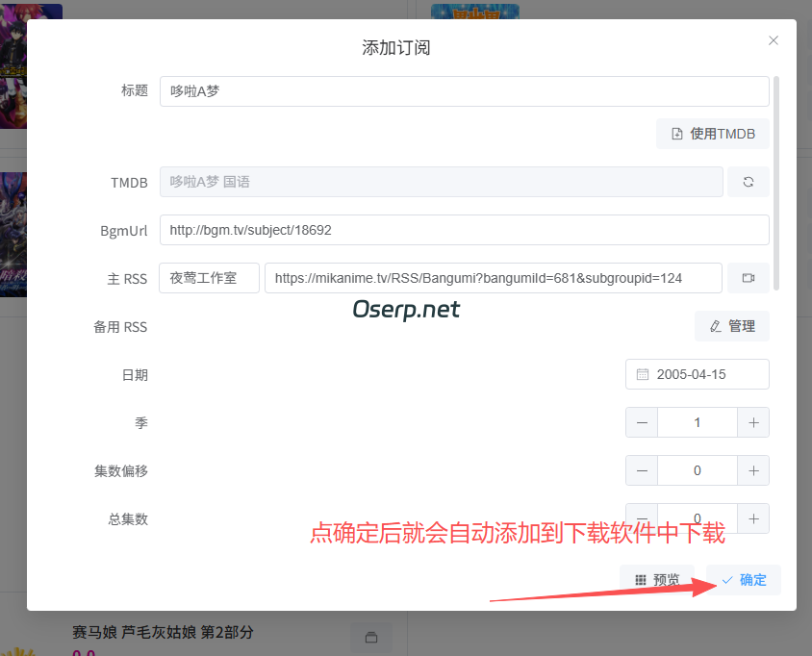This screenshot has width=812, height=656.
Task: Open the 夜莺工作室 subgroup selector
Action: [209, 278]
